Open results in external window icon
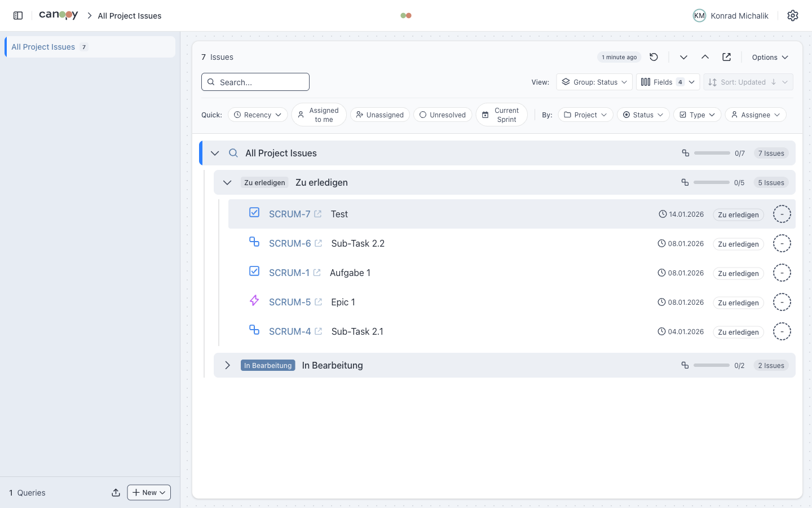Image resolution: width=812 pixels, height=508 pixels. (x=726, y=57)
